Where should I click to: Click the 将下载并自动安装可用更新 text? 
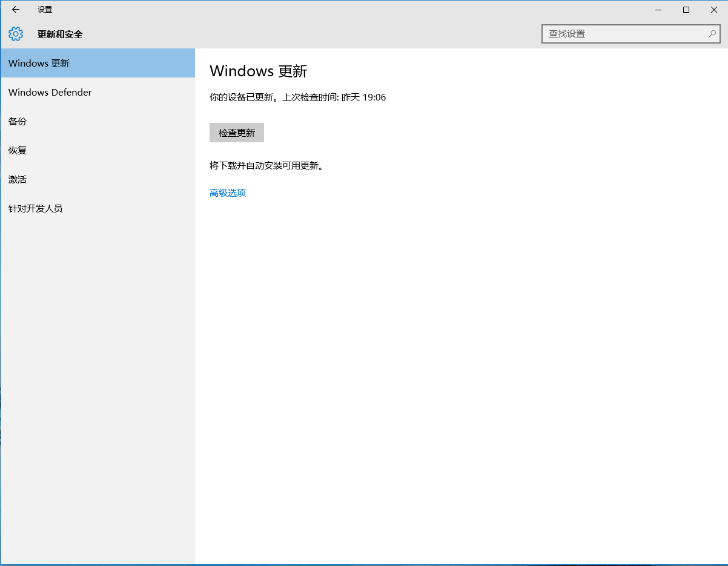[x=266, y=165]
